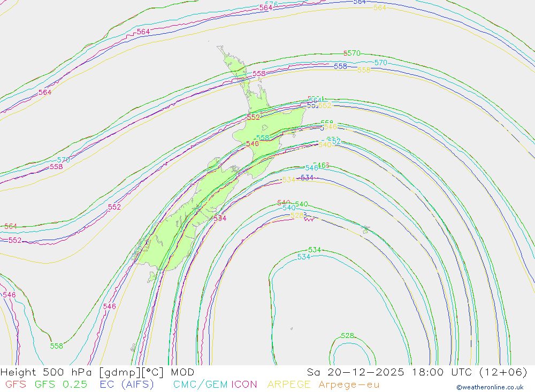Click the yellow 528 contour label
Viewport: 535px width, 392px height.
point(297,216)
